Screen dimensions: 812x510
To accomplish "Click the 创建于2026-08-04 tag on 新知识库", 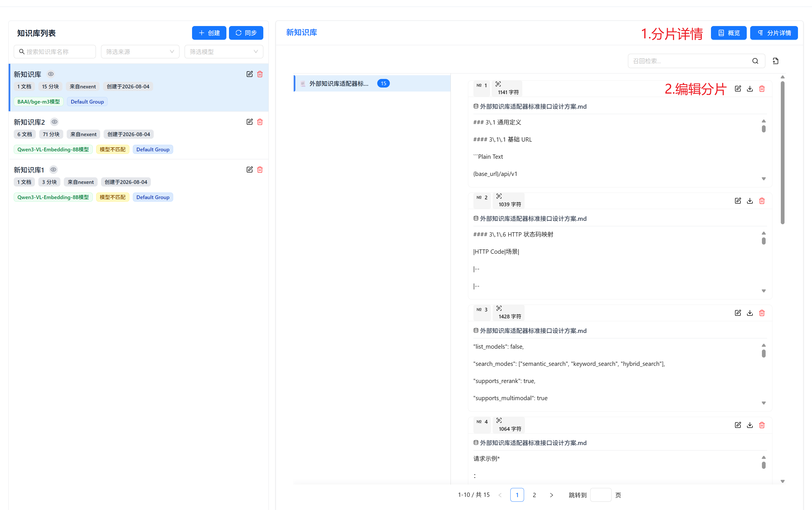I will (x=128, y=87).
